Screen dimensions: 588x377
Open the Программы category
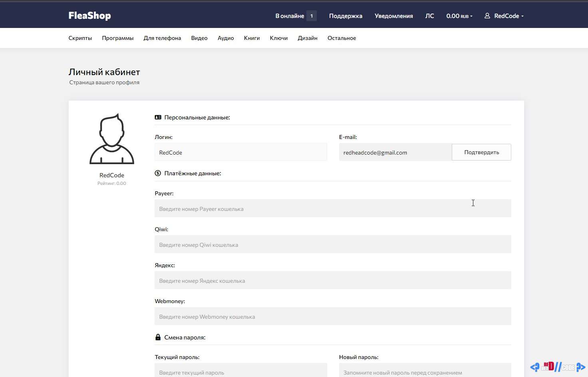118,38
